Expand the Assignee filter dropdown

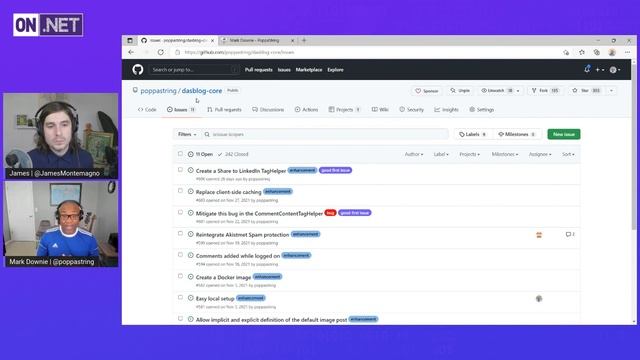point(540,154)
